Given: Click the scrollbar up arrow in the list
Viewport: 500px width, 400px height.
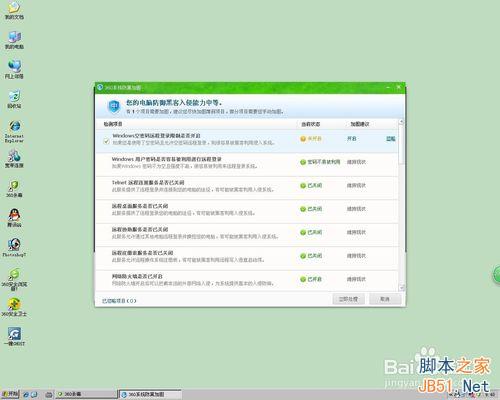Looking at the screenshot, I should [x=402, y=122].
